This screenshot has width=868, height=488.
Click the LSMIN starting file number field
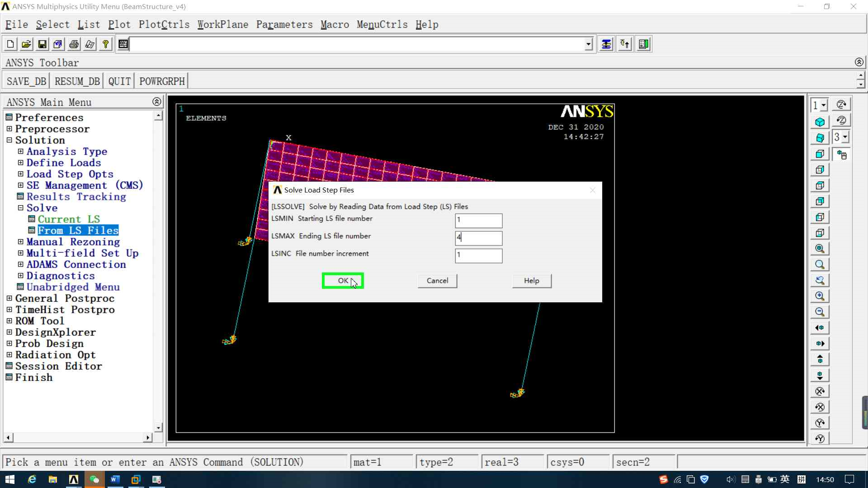point(478,221)
